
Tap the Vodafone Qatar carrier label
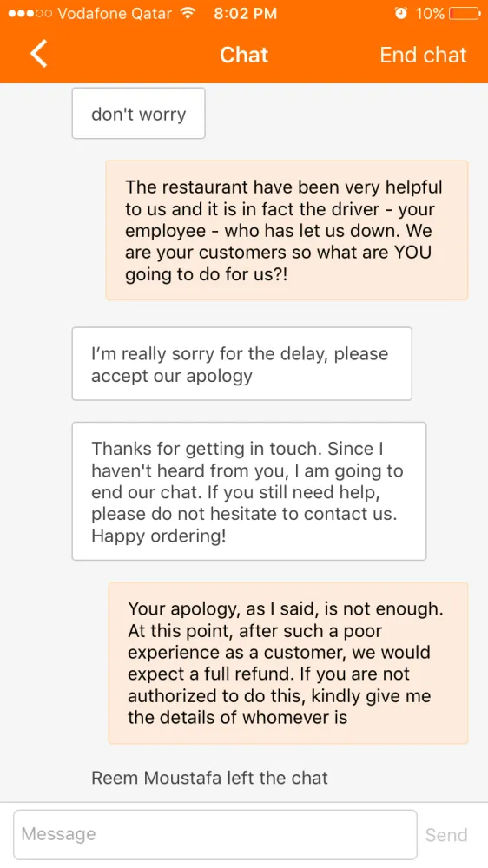click(x=115, y=14)
